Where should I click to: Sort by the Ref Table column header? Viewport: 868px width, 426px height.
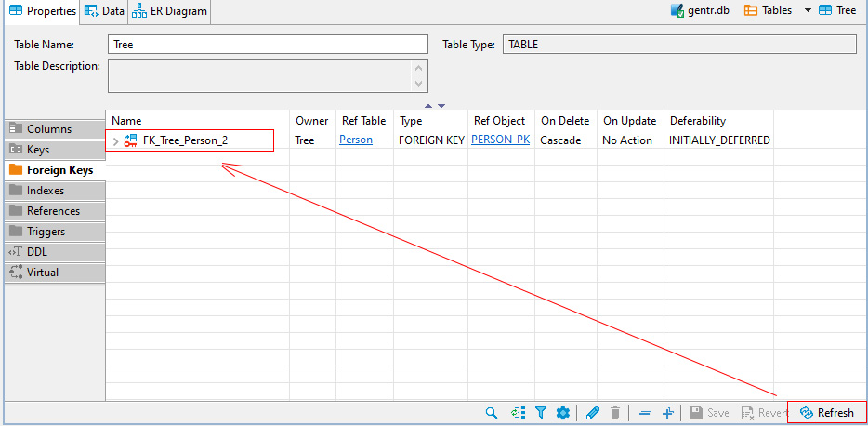coord(364,121)
